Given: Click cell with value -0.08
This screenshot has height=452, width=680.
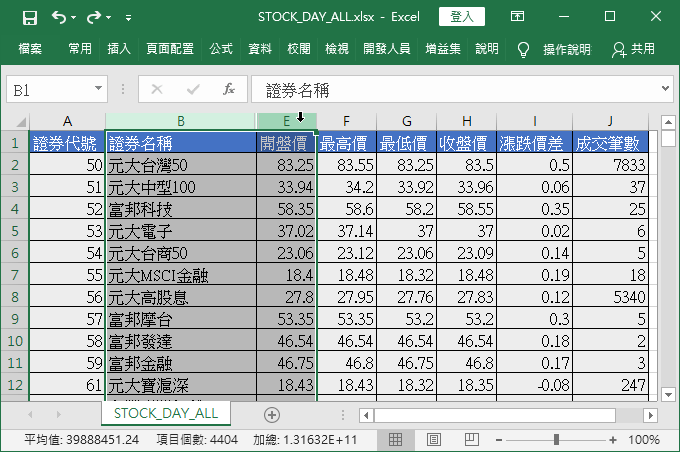Looking at the screenshot, I should 534,385.
